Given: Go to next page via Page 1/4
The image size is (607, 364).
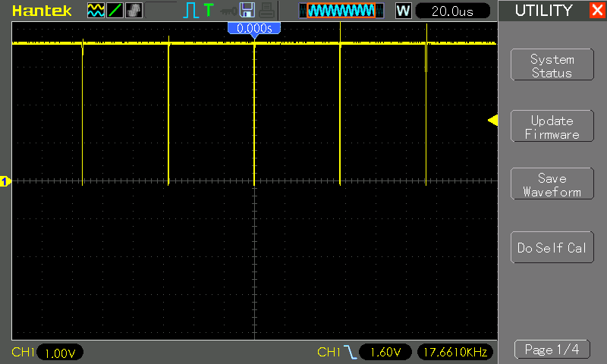Looking at the screenshot, I should coord(552,350).
